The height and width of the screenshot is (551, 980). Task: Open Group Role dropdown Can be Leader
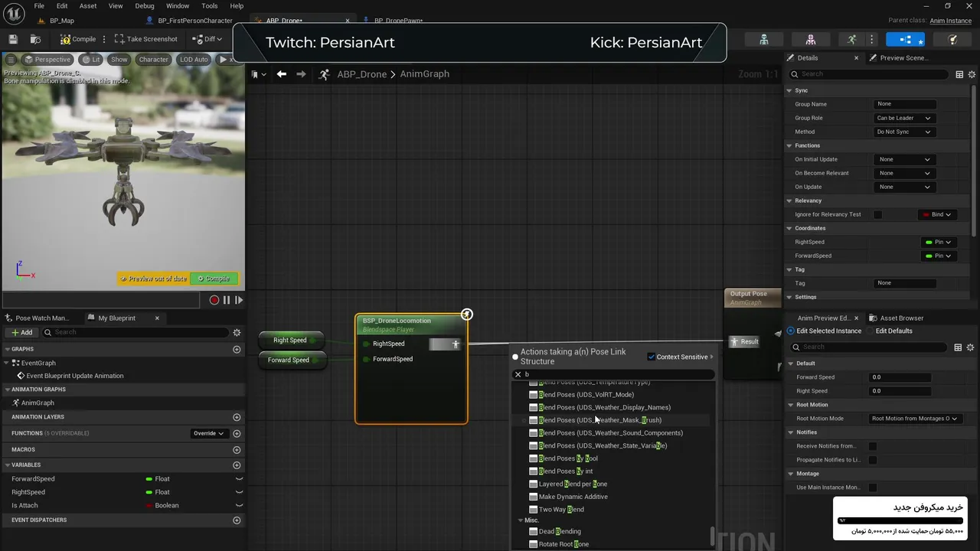(904, 118)
